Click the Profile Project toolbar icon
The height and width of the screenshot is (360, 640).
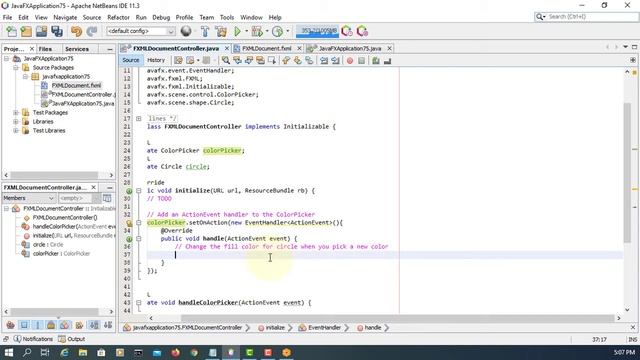277,31
